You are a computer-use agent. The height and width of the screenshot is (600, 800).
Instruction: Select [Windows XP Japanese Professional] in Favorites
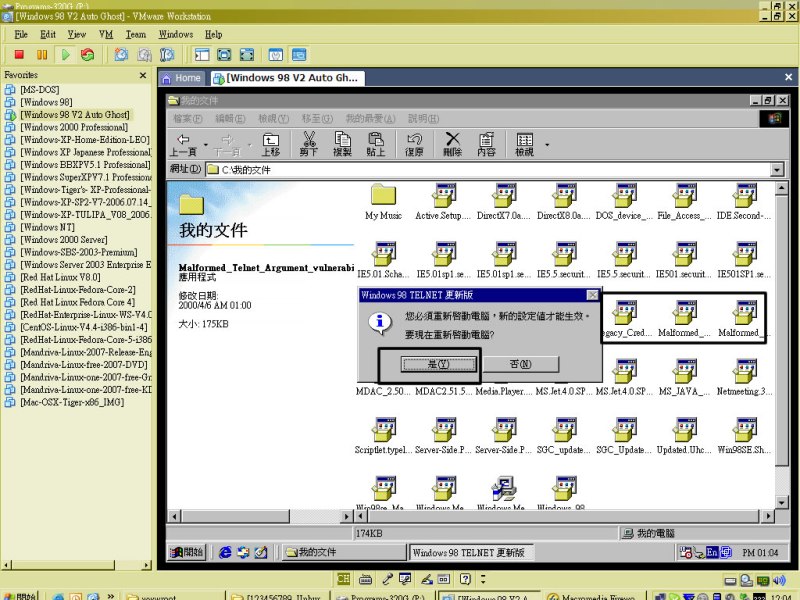[85, 152]
